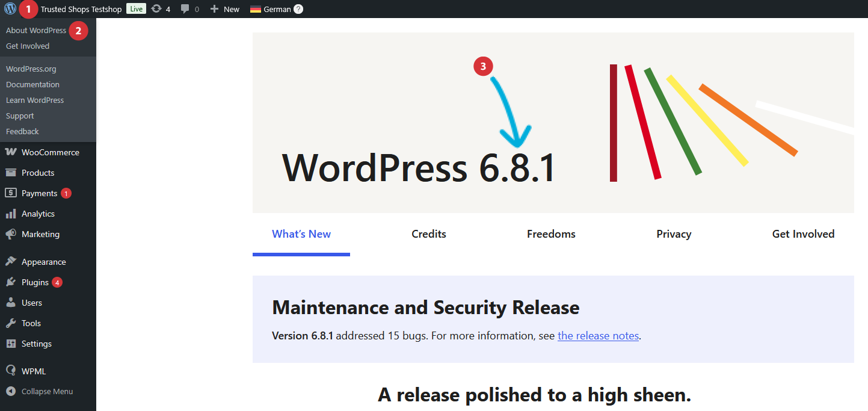The width and height of the screenshot is (868, 411).
Task: Switch to the Credits tab
Action: [428, 234]
